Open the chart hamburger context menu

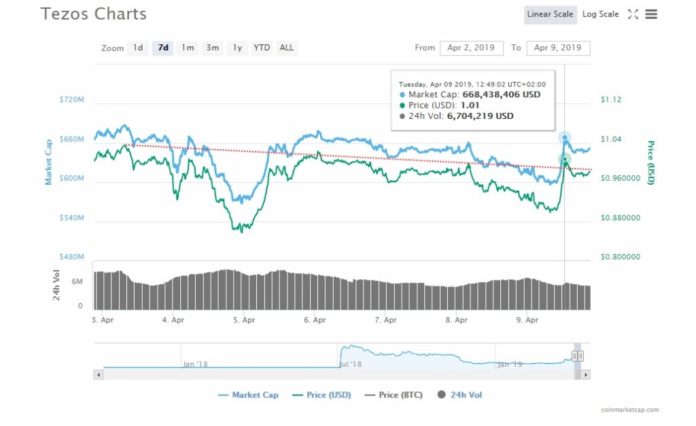coord(651,14)
